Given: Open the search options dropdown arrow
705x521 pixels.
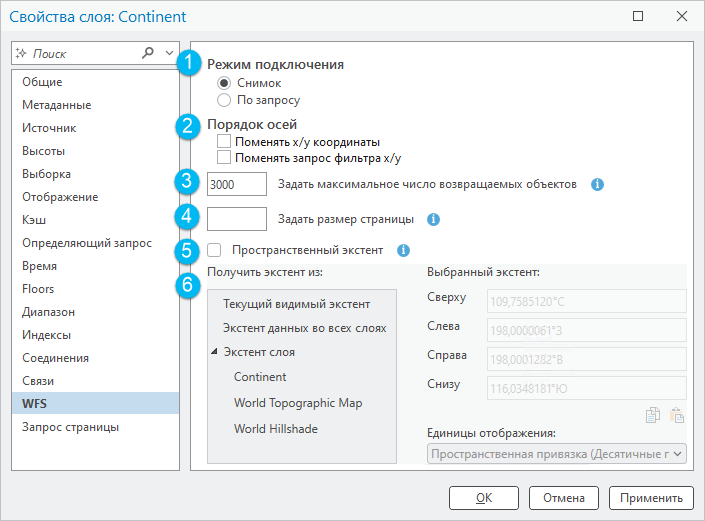Looking at the screenshot, I should [x=169, y=53].
